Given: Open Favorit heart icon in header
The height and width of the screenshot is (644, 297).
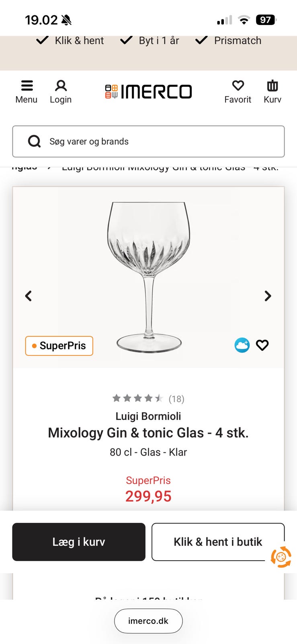Looking at the screenshot, I should (x=238, y=86).
